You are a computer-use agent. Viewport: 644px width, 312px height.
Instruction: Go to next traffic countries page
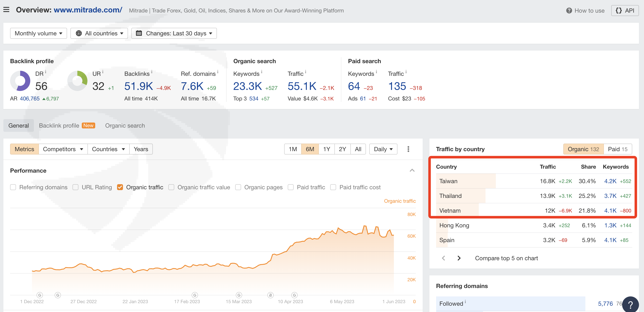[459, 258]
